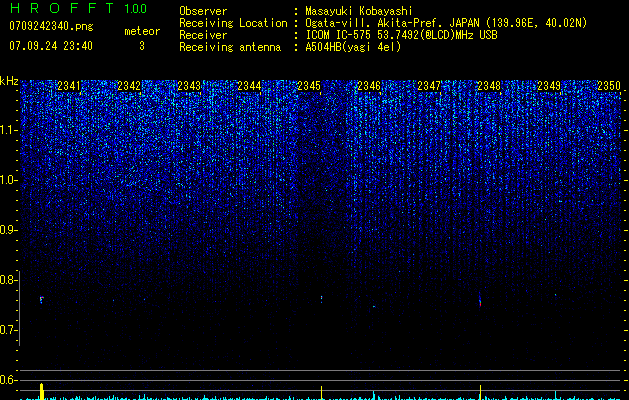The image size is (629, 400).
Task: Select the ICOM IC-575 53.7492 MHz USB text
Action: [401, 35]
